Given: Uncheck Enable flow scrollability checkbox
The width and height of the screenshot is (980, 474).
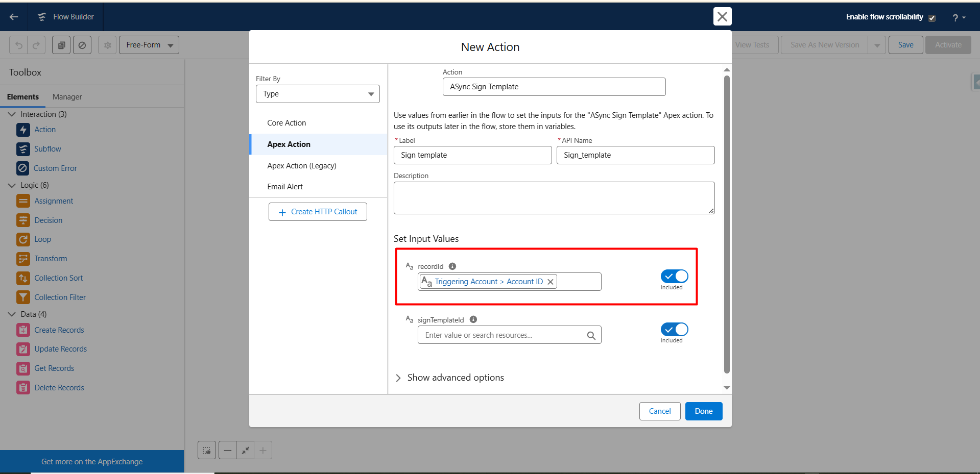Looking at the screenshot, I should (932, 18).
